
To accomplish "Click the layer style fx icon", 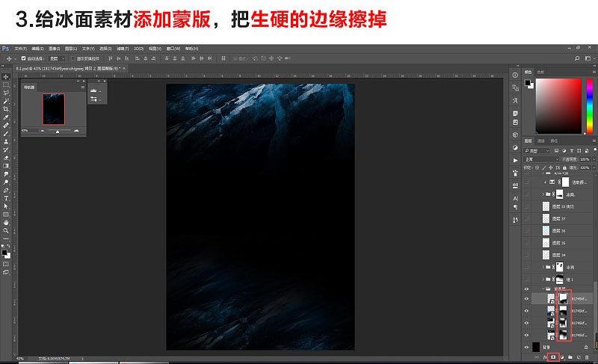I will (x=545, y=357).
